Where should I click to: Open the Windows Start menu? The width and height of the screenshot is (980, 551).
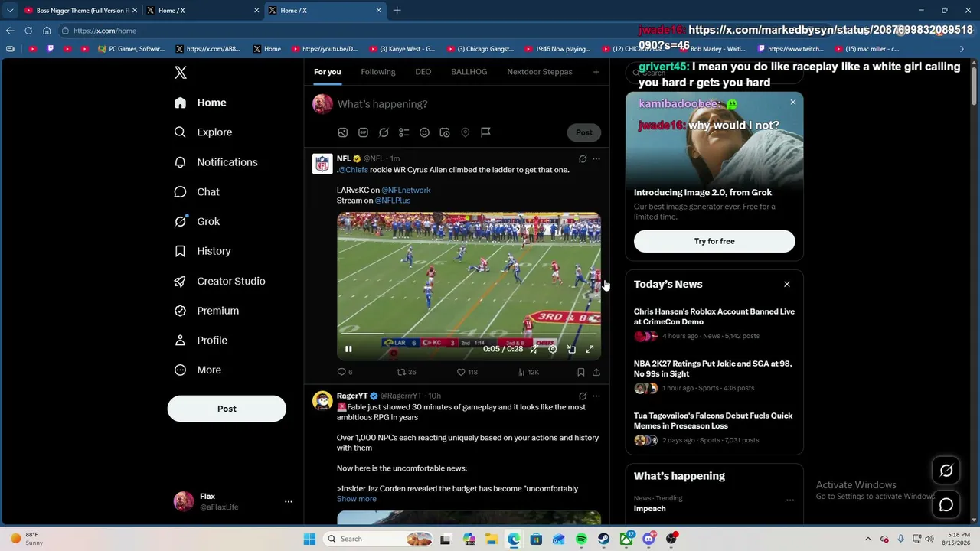309,539
